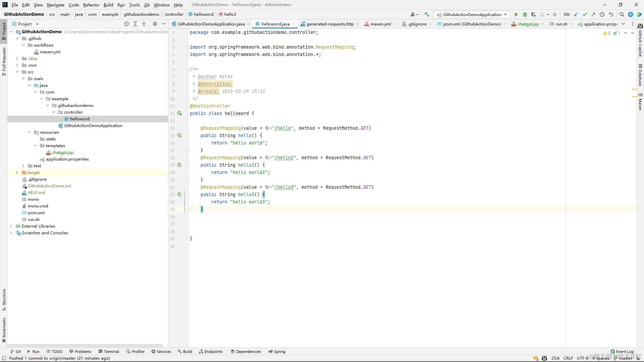This screenshot has height=362, width=644.
Task: Click the Search Everywhere magnifier icon
Action: (622, 14)
